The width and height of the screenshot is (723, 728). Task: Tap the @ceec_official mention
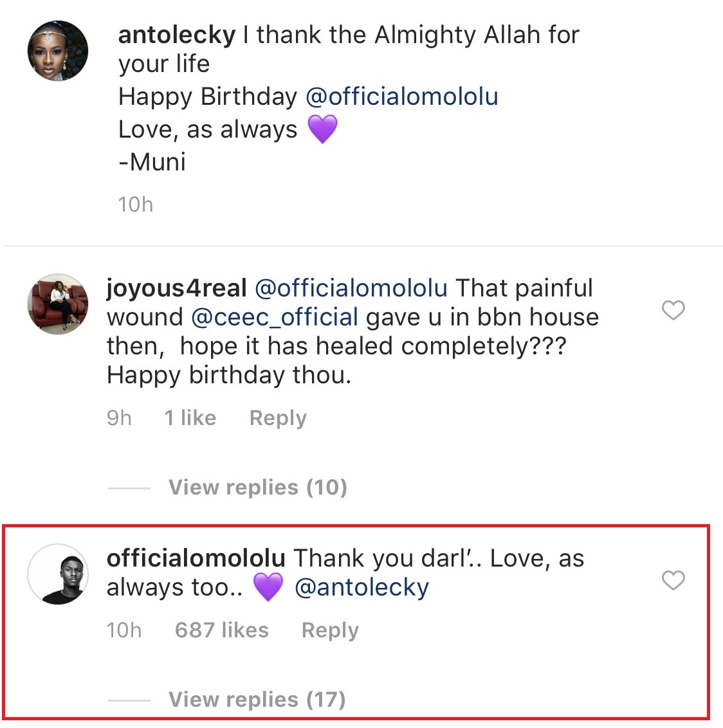tap(275, 317)
